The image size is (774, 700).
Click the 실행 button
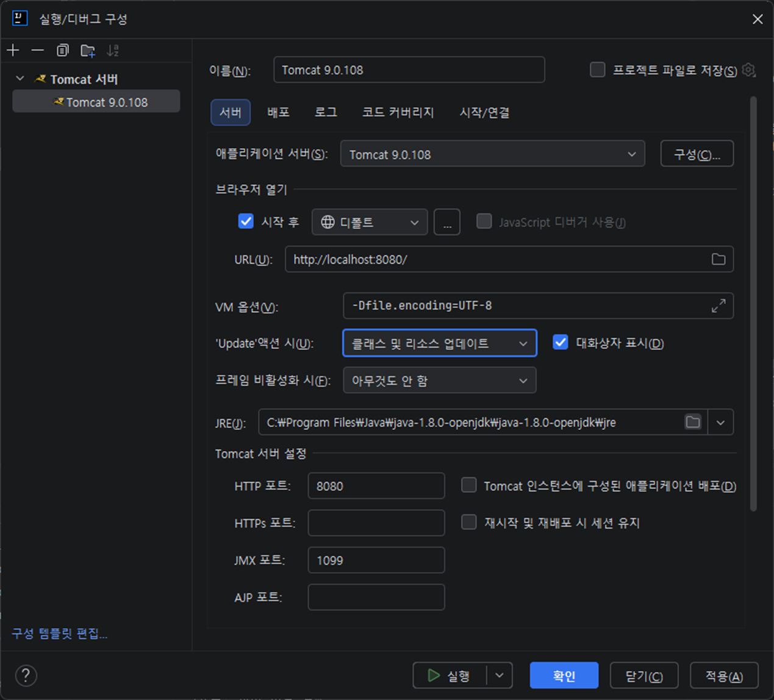pyautogui.click(x=450, y=675)
